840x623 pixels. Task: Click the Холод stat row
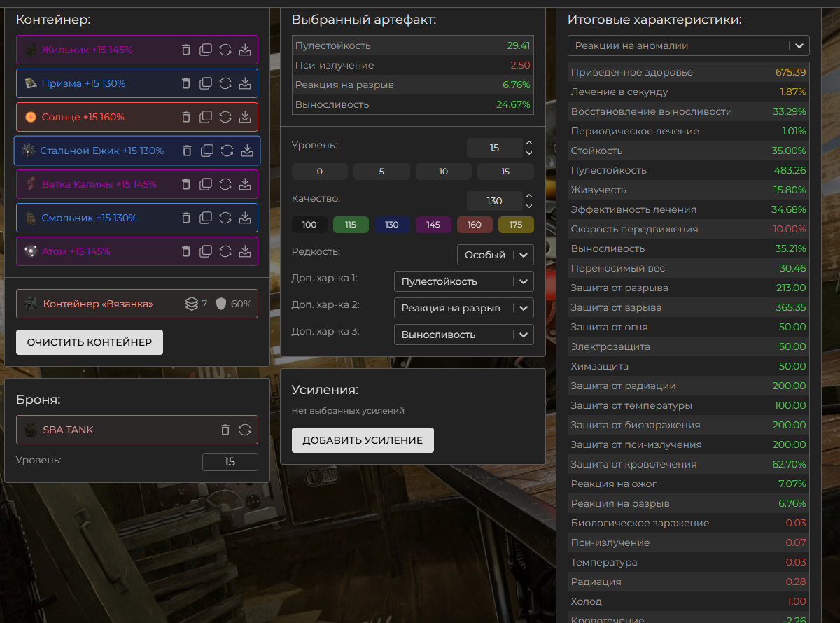[689, 601]
